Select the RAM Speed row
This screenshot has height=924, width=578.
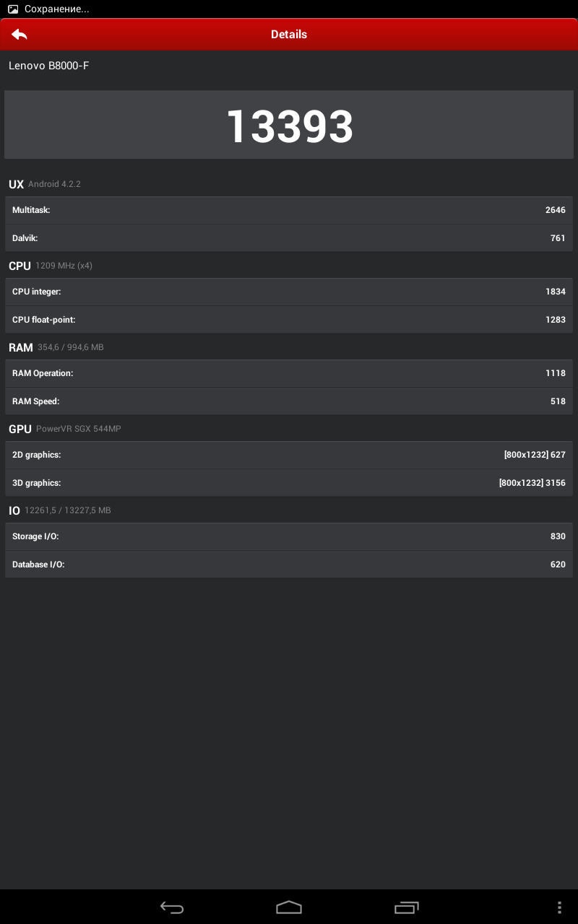coord(289,401)
